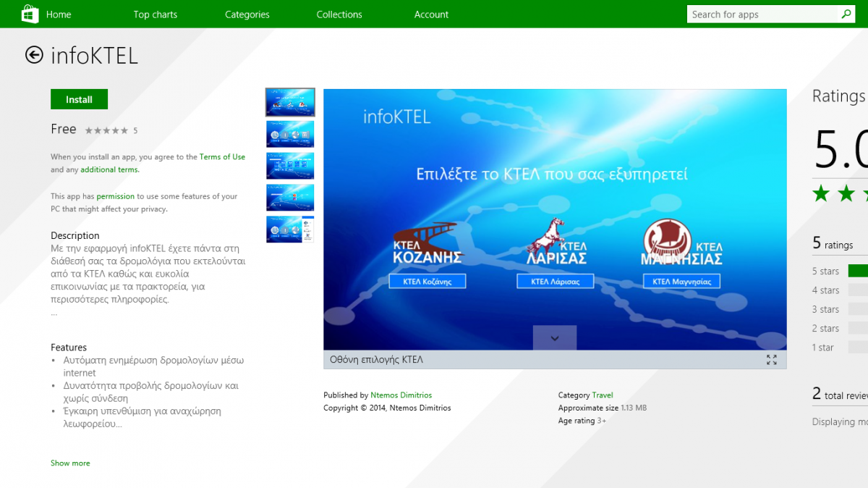This screenshot has height=488, width=868.
Task: Install the infoKTEL app
Action: pyautogui.click(x=79, y=99)
